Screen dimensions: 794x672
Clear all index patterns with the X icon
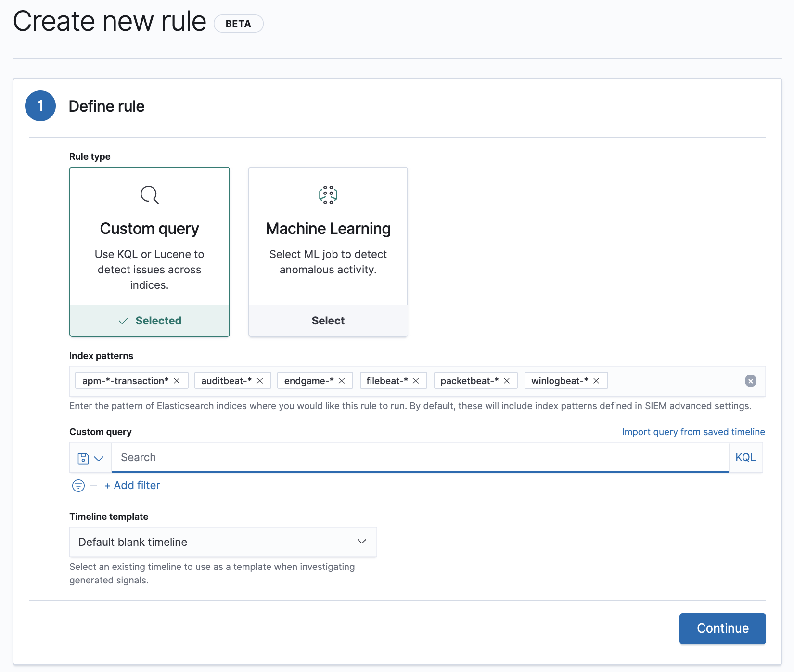click(x=750, y=381)
